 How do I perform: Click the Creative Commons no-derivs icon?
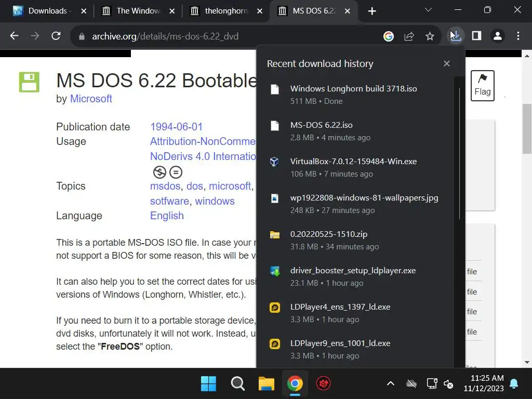(176, 172)
